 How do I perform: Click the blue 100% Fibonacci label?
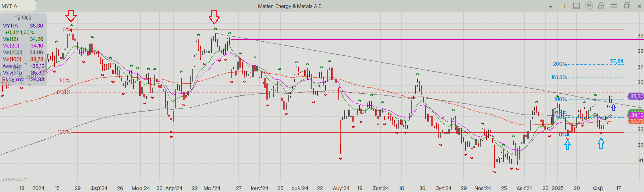point(560,99)
